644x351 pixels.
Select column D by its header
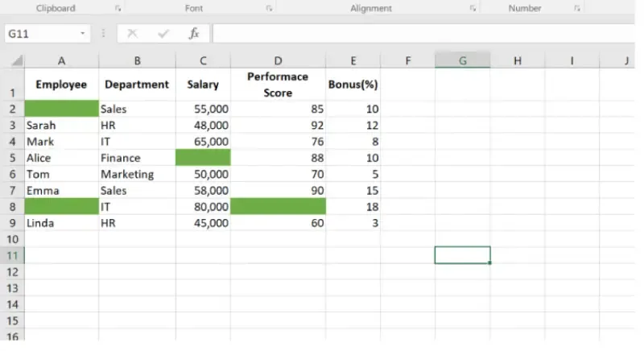point(278,61)
